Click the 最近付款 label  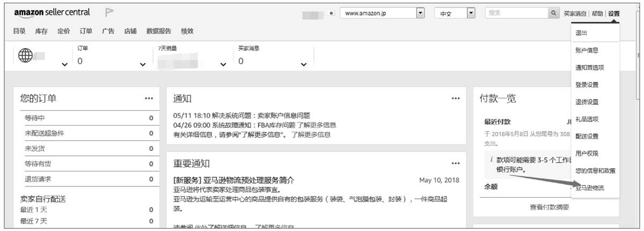click(x=497, y=122)
